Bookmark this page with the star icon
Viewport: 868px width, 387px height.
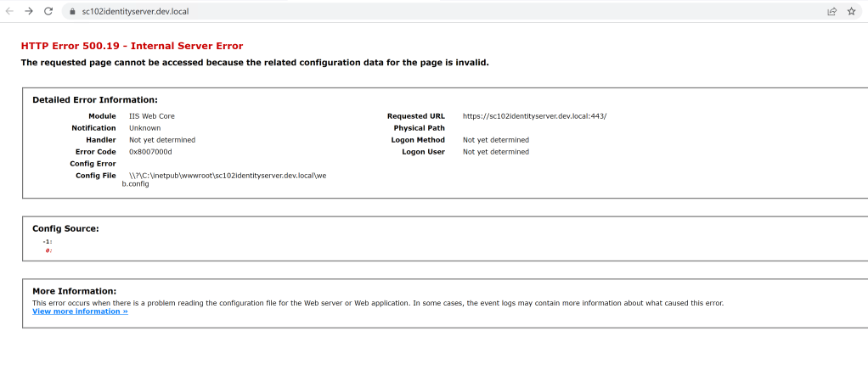(x=851, y=11)
